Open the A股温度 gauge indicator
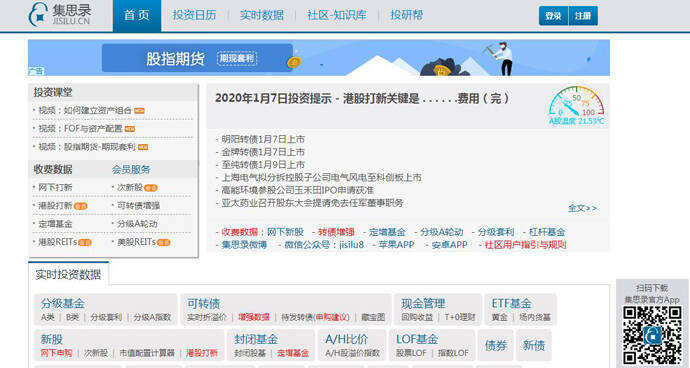Screen dimensions: 690x368 point(576,106)
